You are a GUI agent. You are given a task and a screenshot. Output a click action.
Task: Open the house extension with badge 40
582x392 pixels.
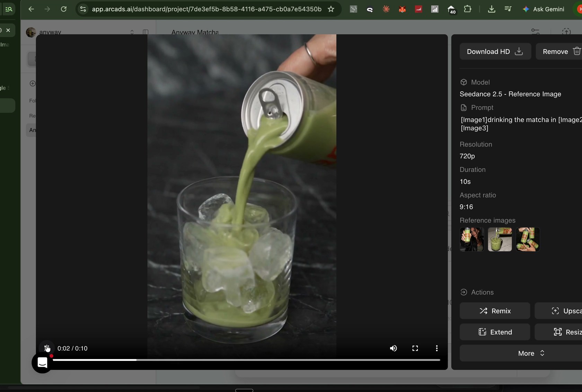pyautogui.click(x=451, y=10)
